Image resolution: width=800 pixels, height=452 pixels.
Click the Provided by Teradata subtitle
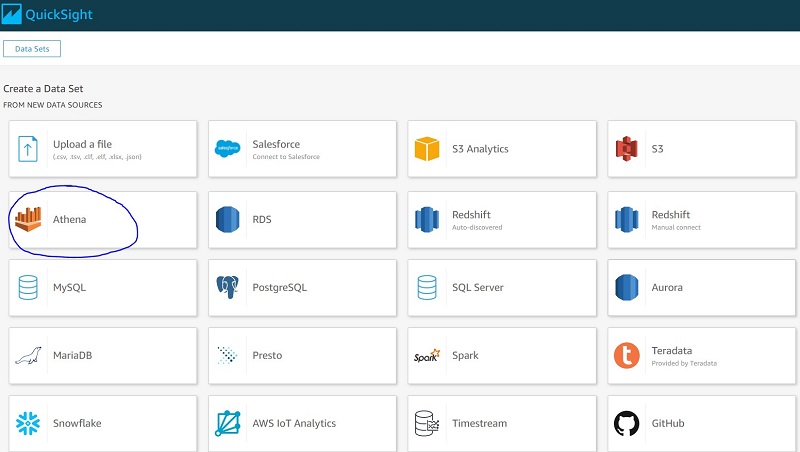[684, 363]
